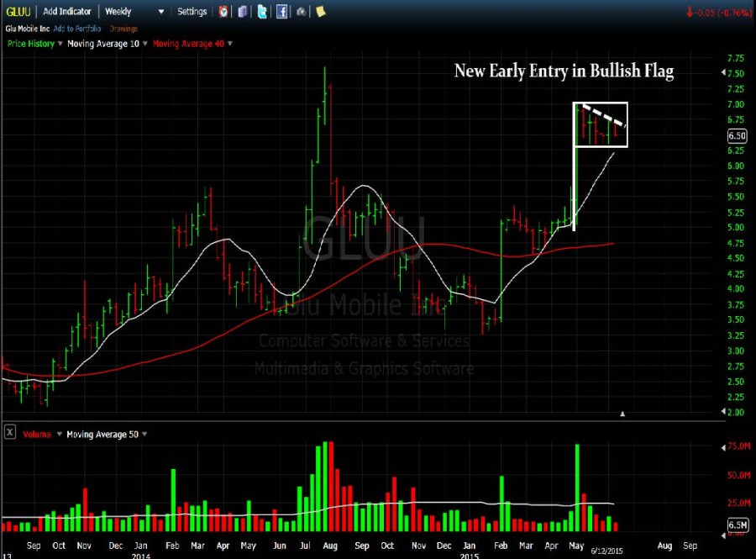Click the 6.50 current price tag

tap(737, 136)
